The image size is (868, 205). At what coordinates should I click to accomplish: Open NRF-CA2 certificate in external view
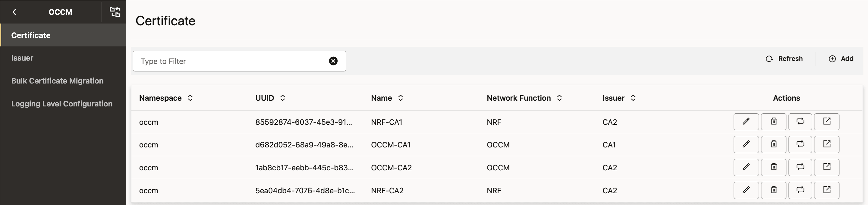[x=826, y=191]
